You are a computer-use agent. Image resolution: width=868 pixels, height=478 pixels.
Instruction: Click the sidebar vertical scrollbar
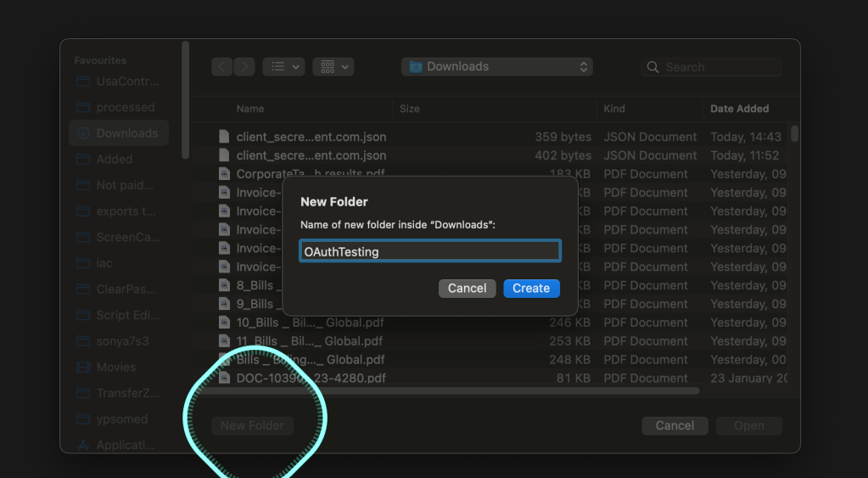point(186,100)
